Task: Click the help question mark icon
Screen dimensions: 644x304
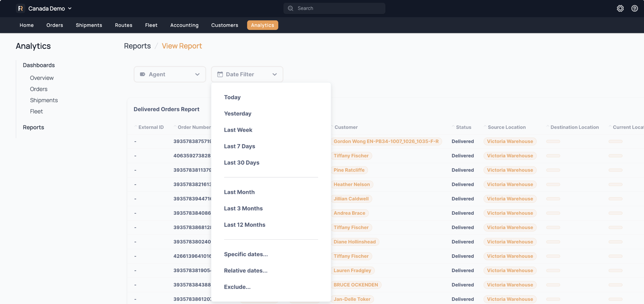Action: click(x=634, y=8)
